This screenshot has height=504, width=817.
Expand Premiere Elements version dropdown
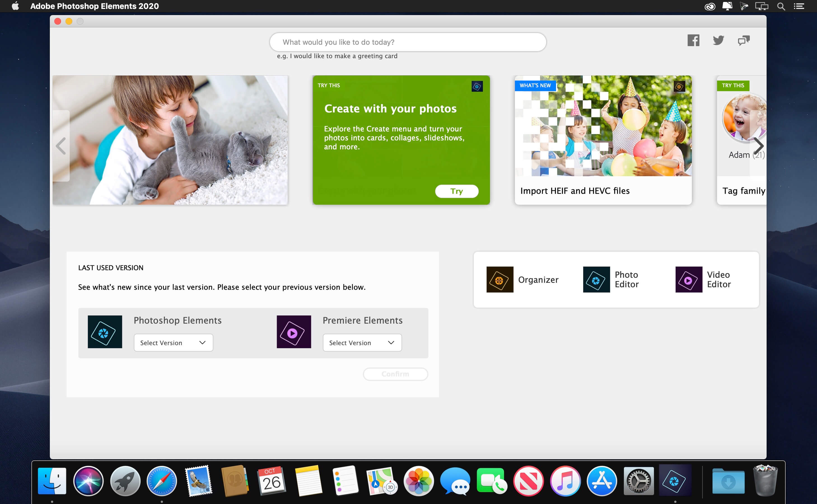click(x=362, y=343)
